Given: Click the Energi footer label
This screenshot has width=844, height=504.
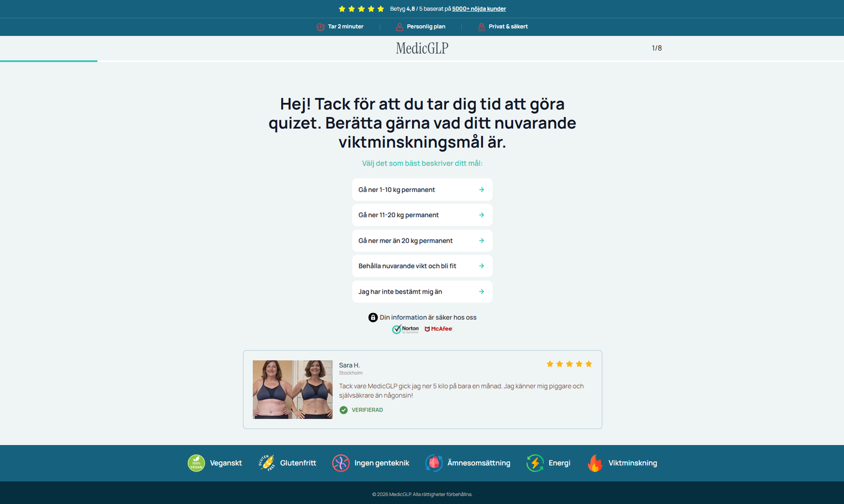Looking at the screenshot, I should click(560, 463).
